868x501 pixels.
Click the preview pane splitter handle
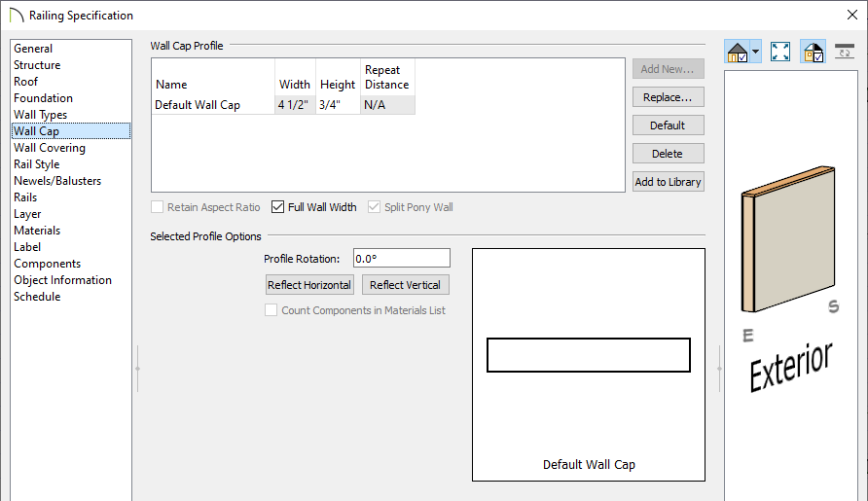(x=719, y=368)
